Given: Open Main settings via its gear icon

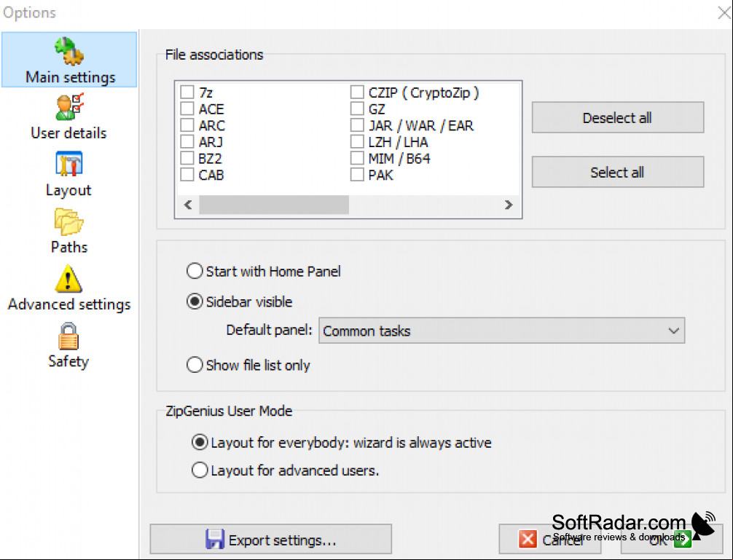Looking at the screenshot, I should pyautogui.click(x=69, y=50).
